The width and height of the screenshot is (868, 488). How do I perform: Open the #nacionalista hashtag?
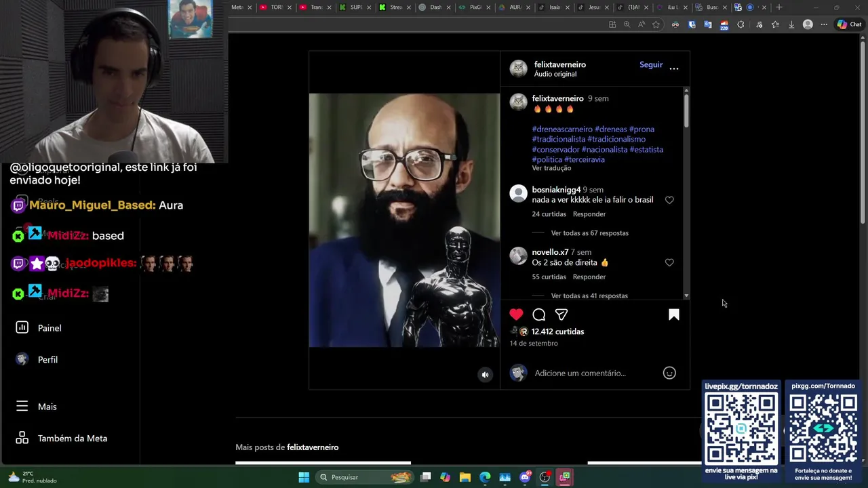coord(604,149)
